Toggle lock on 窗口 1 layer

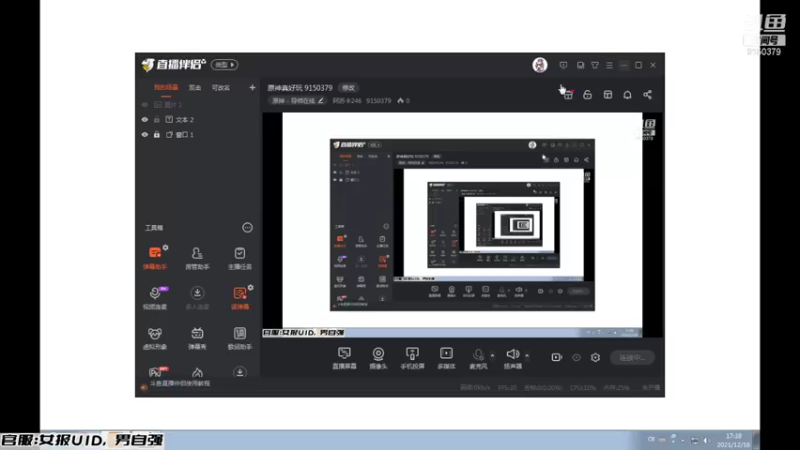(x=157, y=135)
